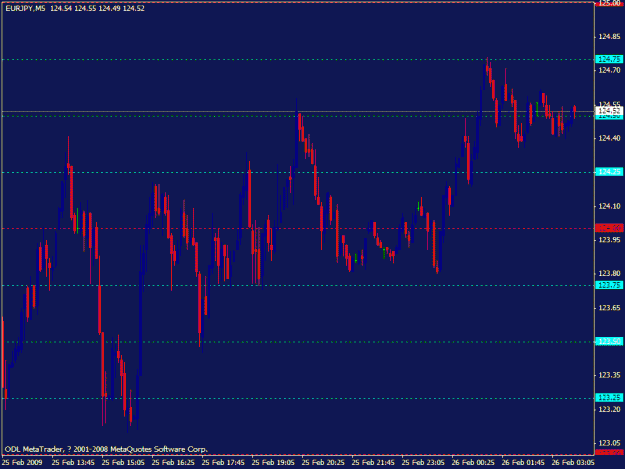Image resolution: width=625 pixels, height=469 pixels.
Task: Select the solid gray current bid price line
Action: [298, 111]
